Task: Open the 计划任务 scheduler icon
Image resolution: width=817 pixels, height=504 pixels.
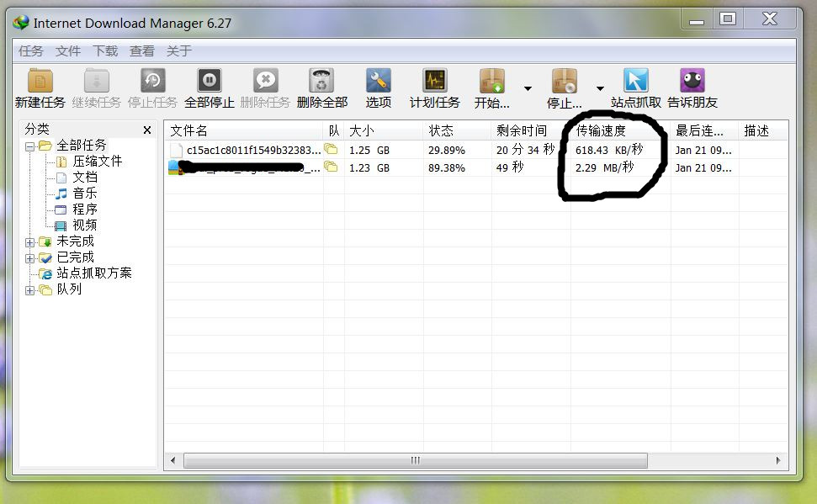Action: tap(434, 81)
